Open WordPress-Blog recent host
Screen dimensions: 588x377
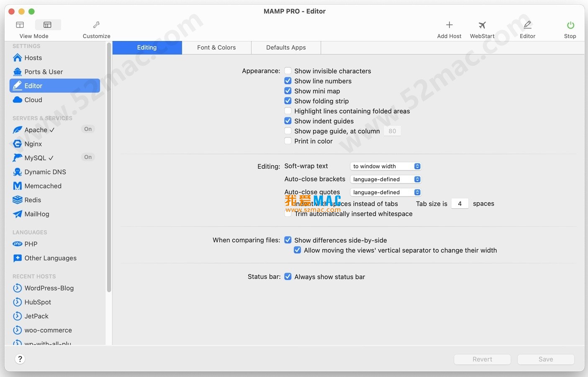click(55, 288)
